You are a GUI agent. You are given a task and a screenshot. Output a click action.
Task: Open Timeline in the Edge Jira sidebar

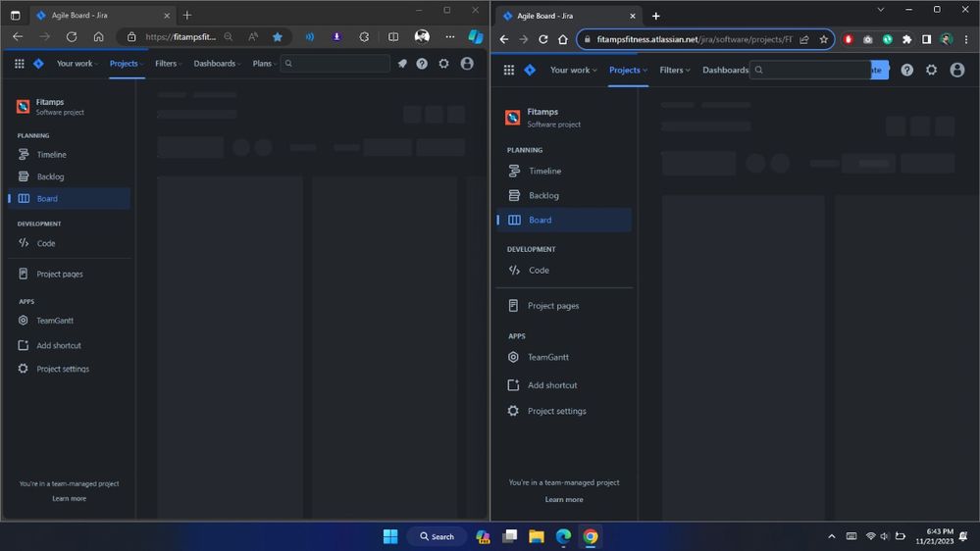69,154
